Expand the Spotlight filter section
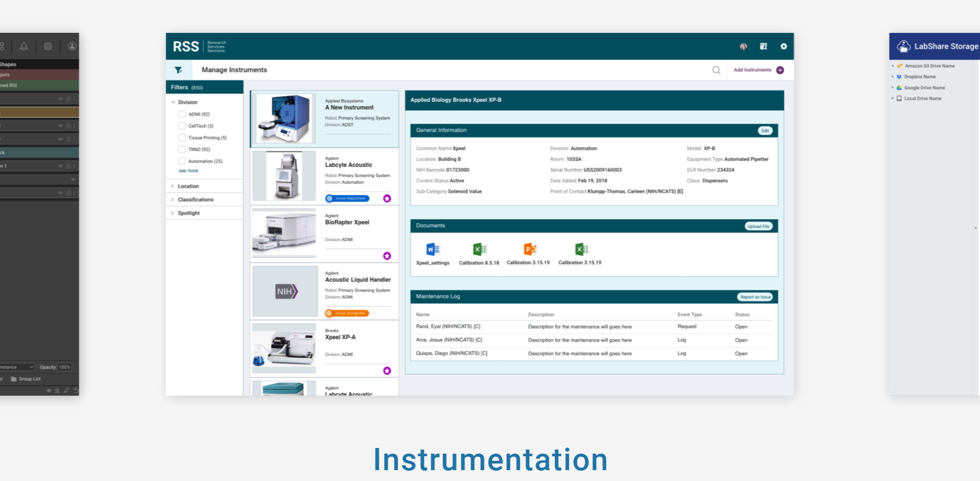Screen dimensions: 980x481 click(188, 213)
